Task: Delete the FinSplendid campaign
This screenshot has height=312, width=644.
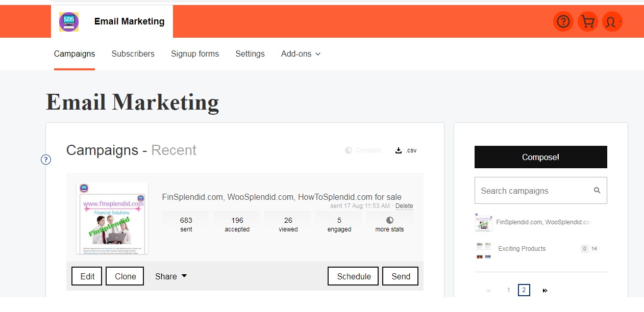Action: (404, 206)
